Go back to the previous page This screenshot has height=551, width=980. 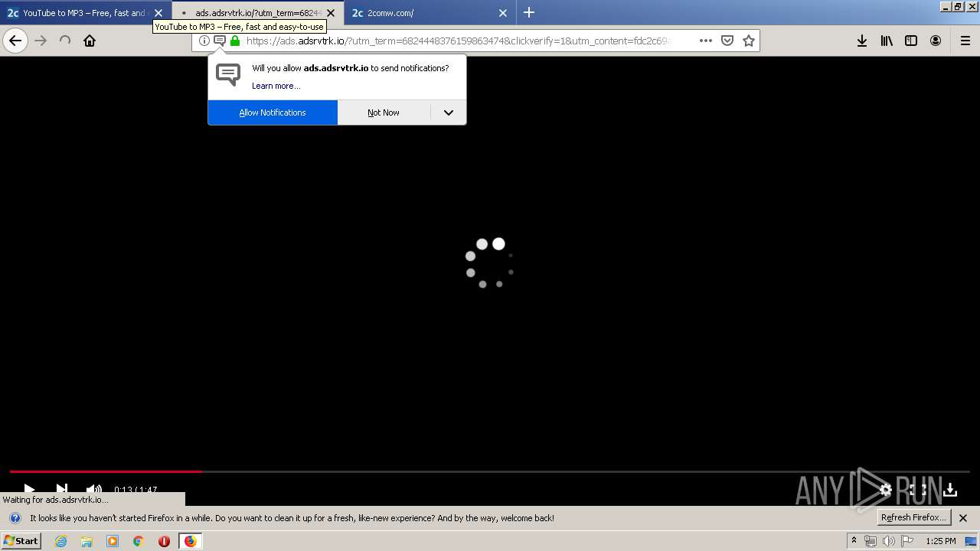[15, 41]
